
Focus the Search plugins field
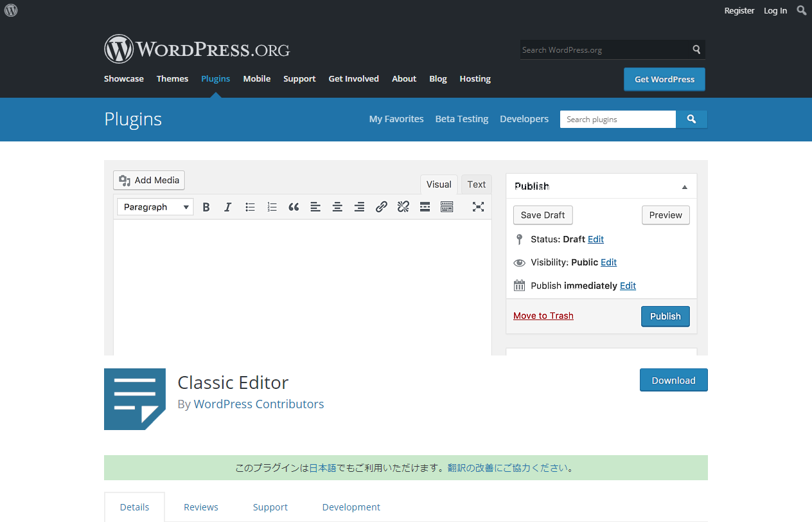point(618,119)
